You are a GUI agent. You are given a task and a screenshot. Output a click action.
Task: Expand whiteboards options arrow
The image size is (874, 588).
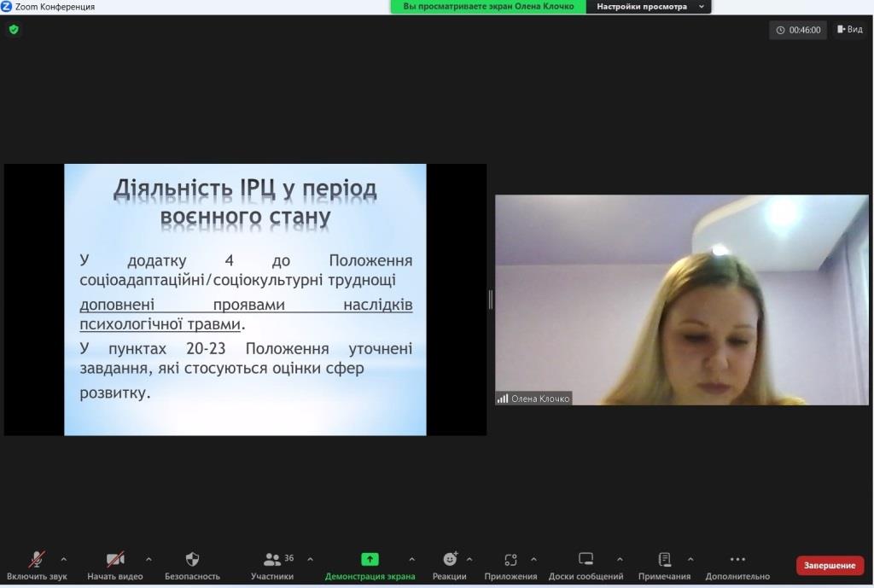click(620, 559)
